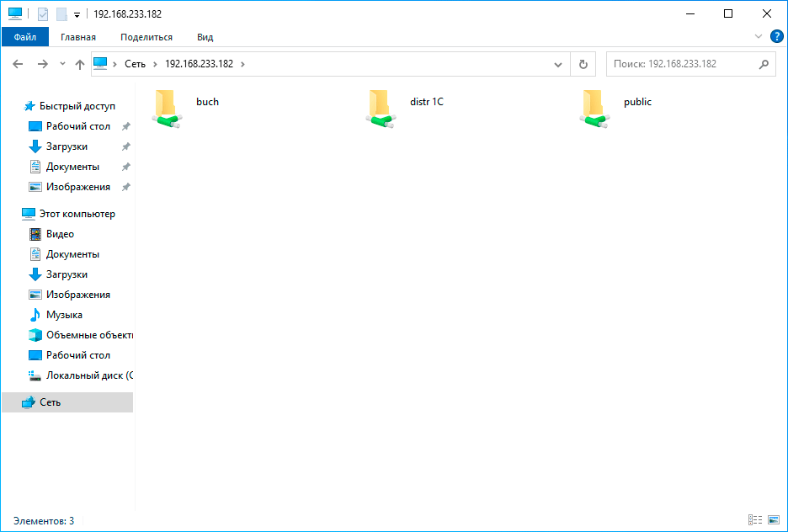Minimize the Explorer window
The height and width of the screenshot is (532, 788).
click(x=690, y=13)
